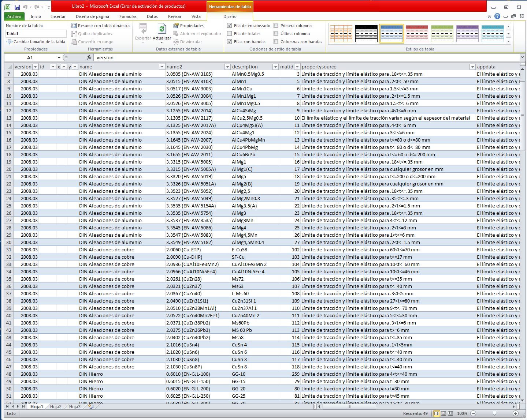This screenshot has width=527, height=420.
Task: Switch to the Fórmulas tab
Action: [128, 16]
